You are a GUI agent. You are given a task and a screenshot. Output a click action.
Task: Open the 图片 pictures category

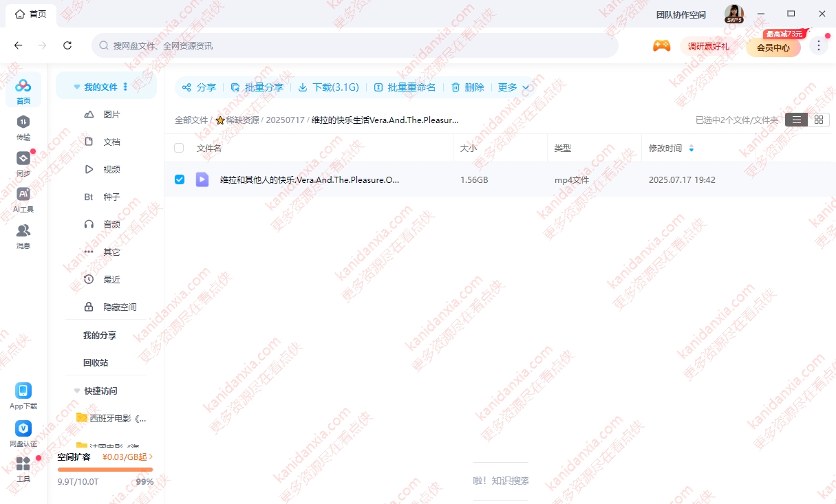(111, 114)
